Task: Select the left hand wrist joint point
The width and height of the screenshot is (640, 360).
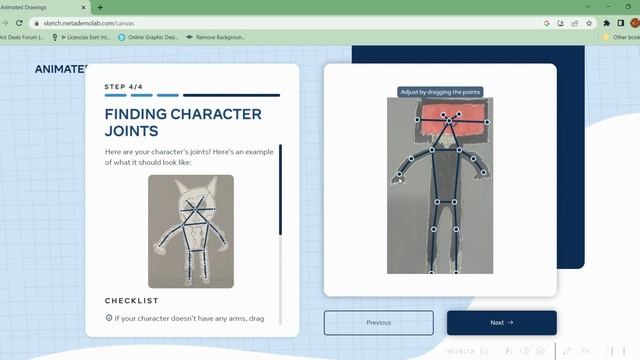Action: (400, 174)
